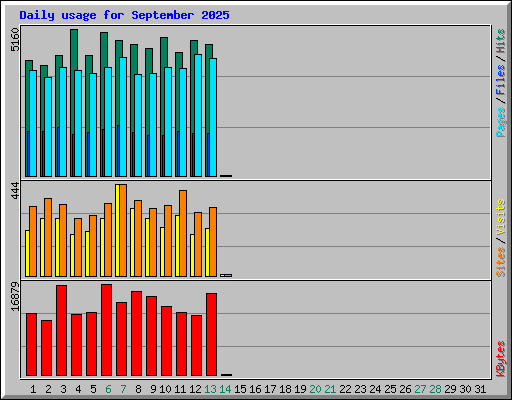Click the day 31 label on the axis

(x=480, y=389)
